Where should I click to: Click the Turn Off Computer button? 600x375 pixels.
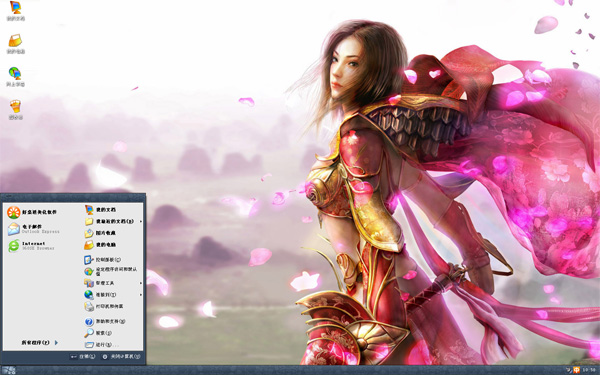coord(121,357)
